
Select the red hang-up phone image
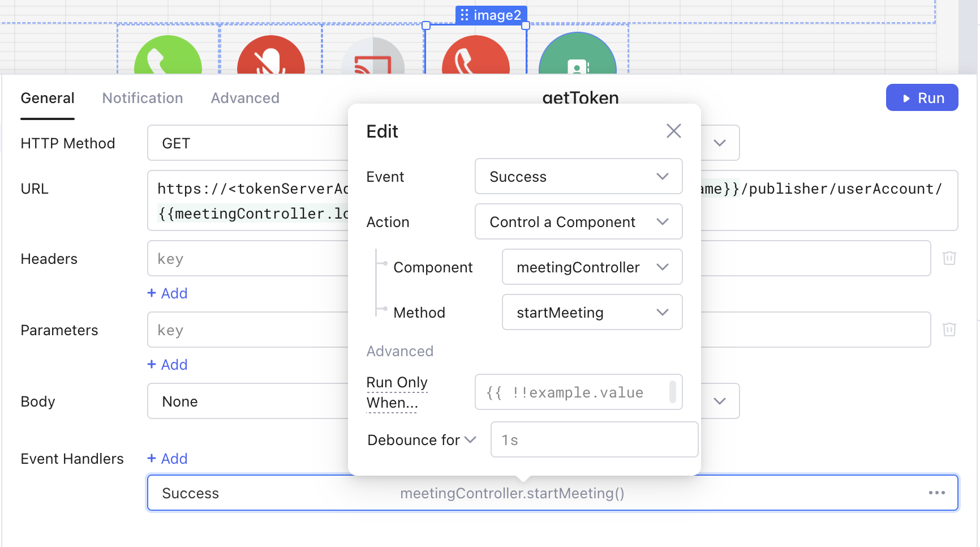pos(475,57)
